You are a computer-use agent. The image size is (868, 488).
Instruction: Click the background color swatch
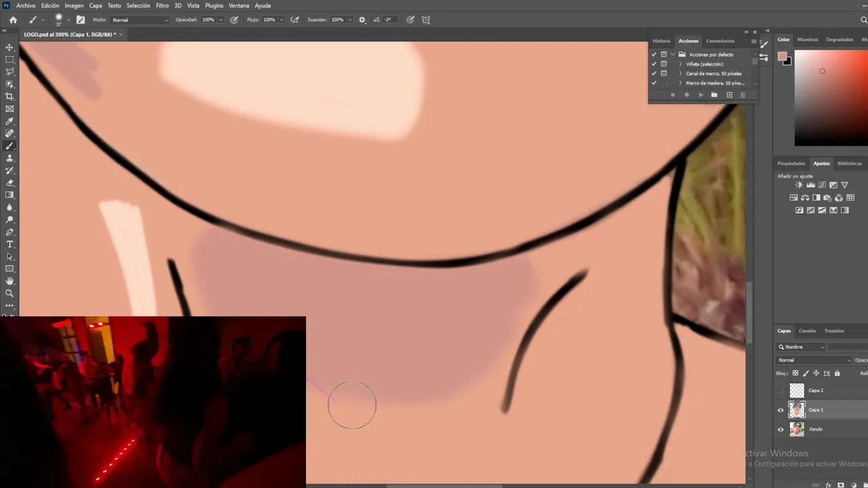pyautogui.click(x=787, y=62)
